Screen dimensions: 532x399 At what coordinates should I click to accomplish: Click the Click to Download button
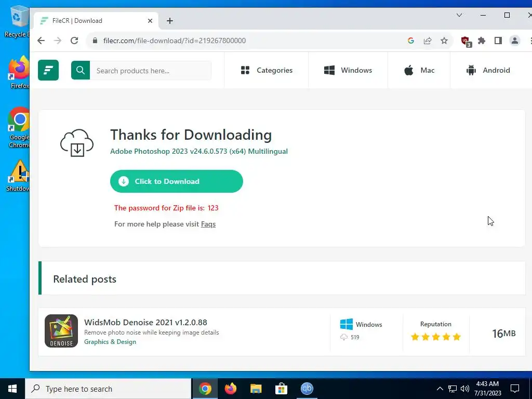coord(177,181)
